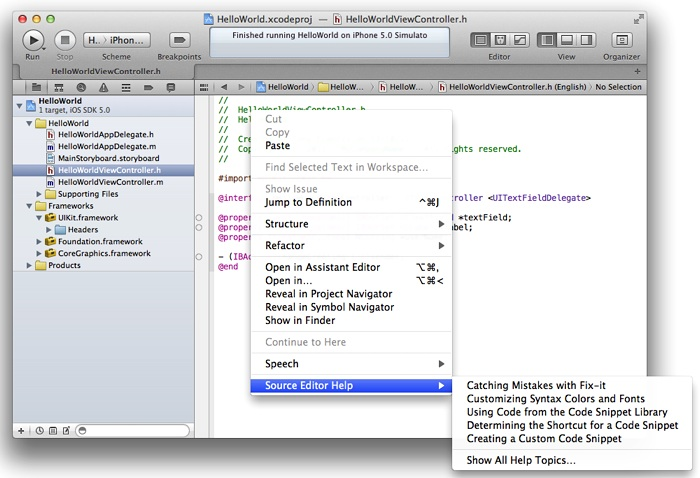Open the Structure submenu

point(351,224)
